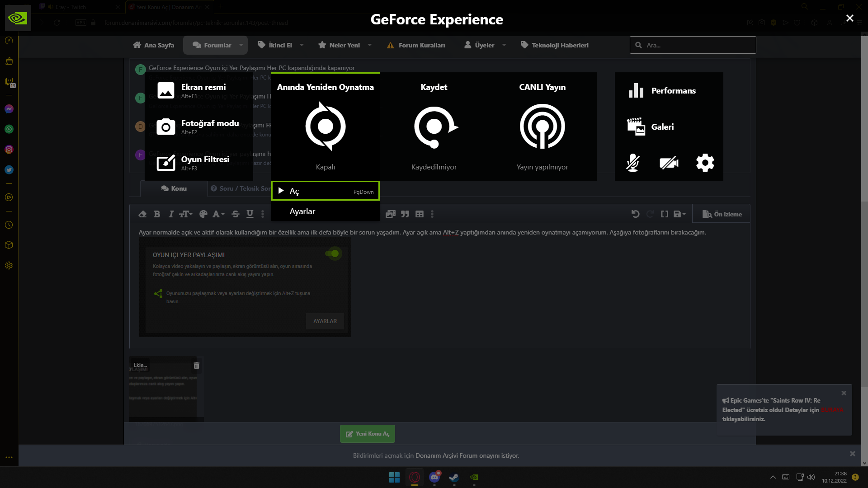The width and height of the screenshot is (868, 488).
Task: Dismiss the notification permission bar
Action: 852,454
